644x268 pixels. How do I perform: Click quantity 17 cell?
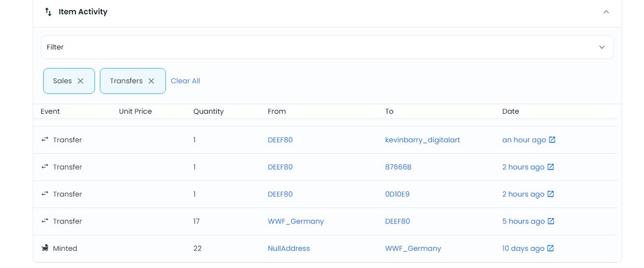click(197, 221)
